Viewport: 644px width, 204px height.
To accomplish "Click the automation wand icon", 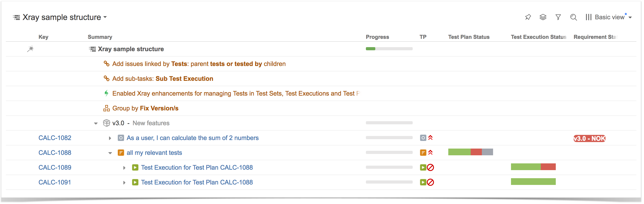I will point(30,49).
